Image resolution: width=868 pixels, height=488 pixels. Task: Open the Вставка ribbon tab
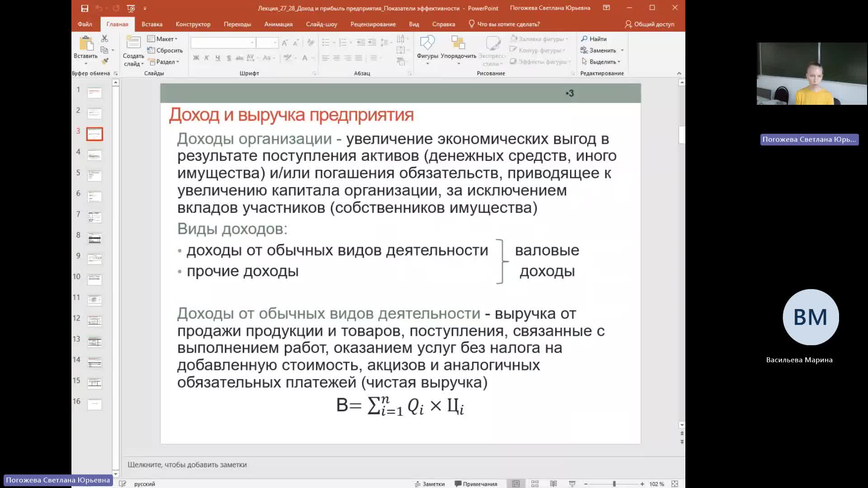click(152, 24)
